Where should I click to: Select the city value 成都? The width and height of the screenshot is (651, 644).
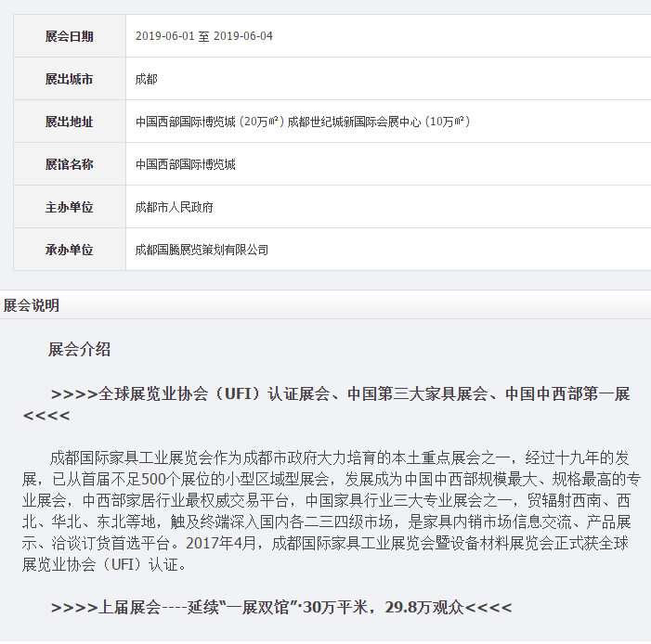point(146,79)
